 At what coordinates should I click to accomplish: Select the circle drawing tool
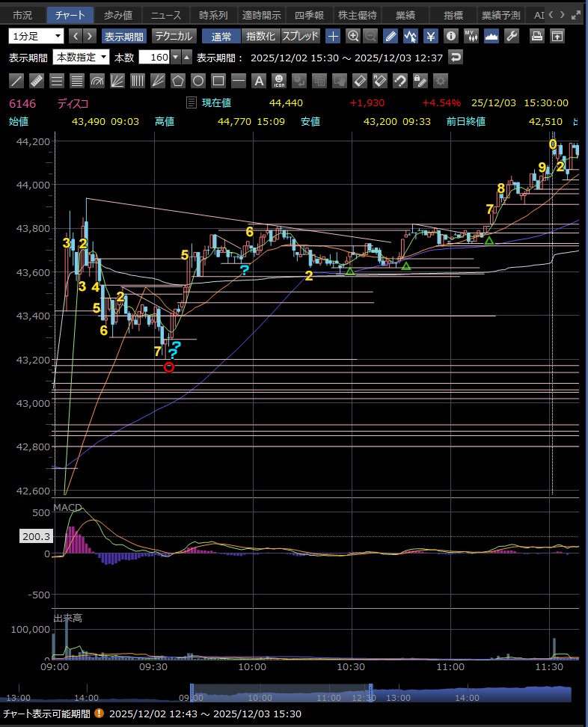(x=198, y=81)
